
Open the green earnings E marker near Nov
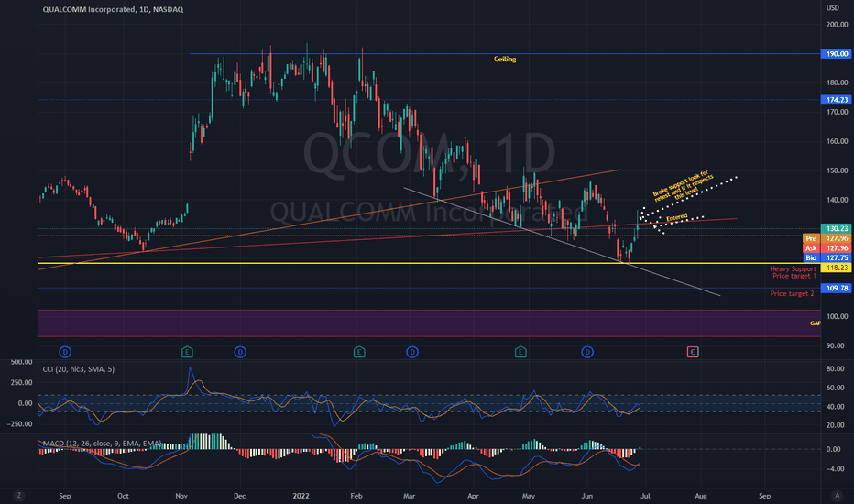(x=187, y=352)
